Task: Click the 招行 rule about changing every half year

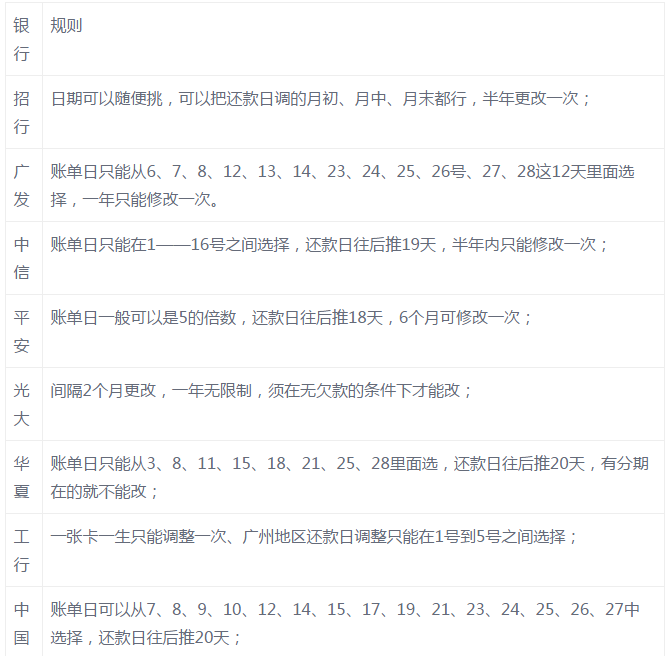Action: (353, 112)
